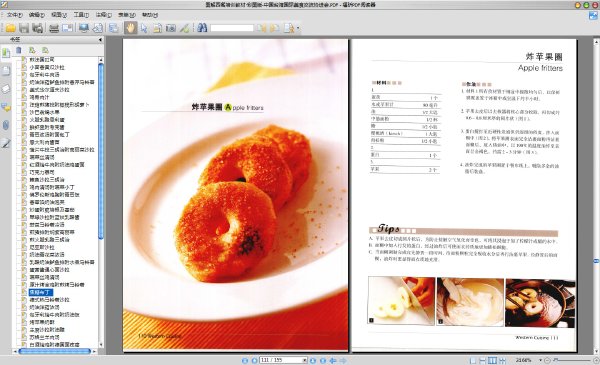Click the bookmark panel horizontal scrollbar
Viewport: 600px width, 365px height.
point(54,351)
